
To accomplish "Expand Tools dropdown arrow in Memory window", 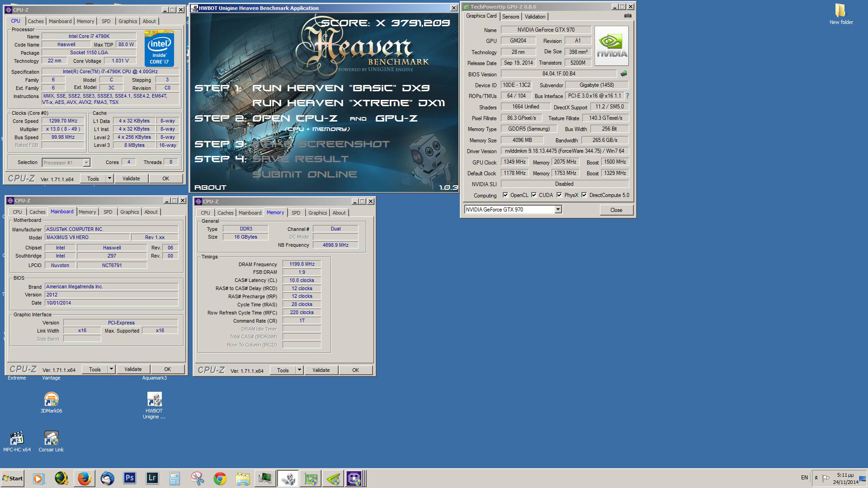I will click(x=299, y=370).
